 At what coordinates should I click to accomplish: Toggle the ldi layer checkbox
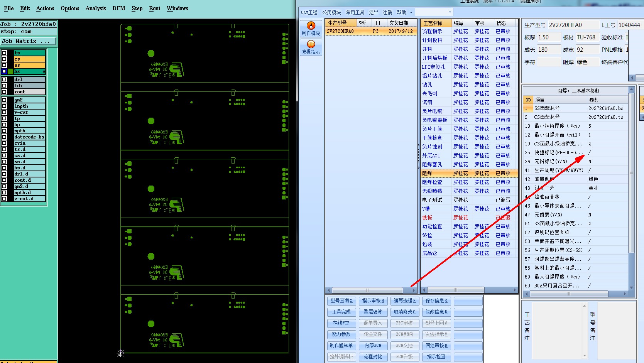(x=4, y=86)
